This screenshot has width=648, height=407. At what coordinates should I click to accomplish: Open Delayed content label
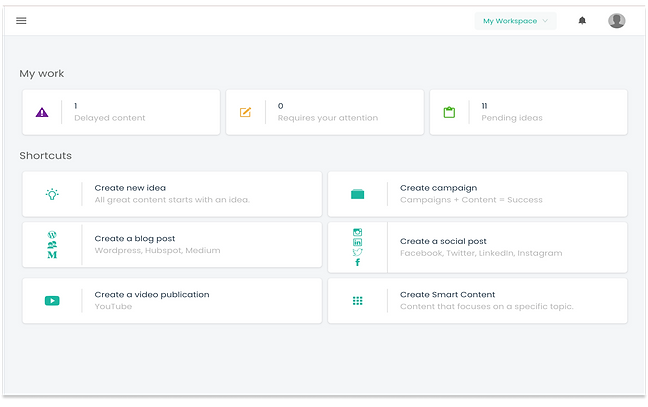pyautogui.click(x=110, y=118)
